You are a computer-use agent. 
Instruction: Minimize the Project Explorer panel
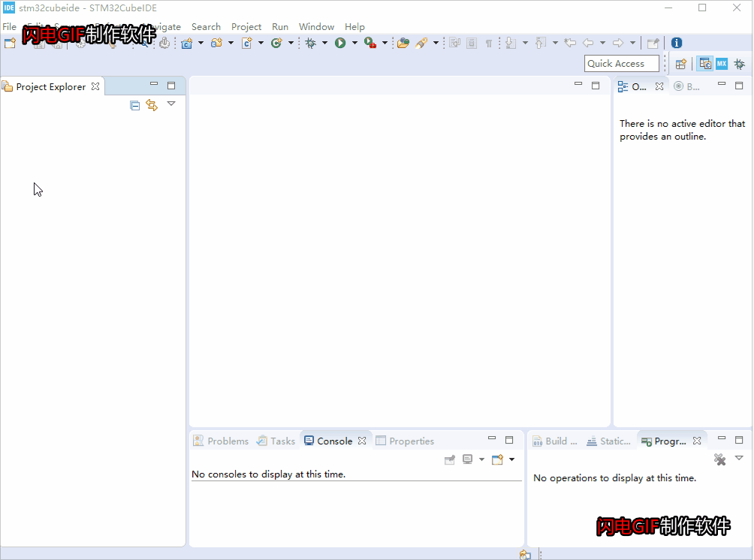pos(154,84)
